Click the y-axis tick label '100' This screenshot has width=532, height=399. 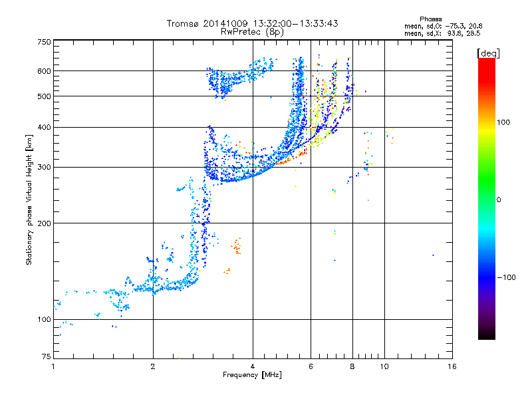coord(44,319)
